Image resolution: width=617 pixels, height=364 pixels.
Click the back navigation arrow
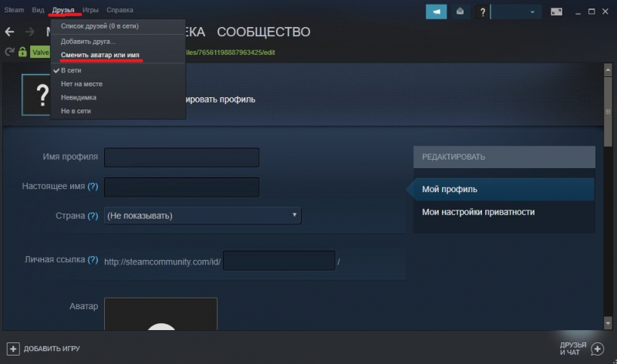click(9, 32)
